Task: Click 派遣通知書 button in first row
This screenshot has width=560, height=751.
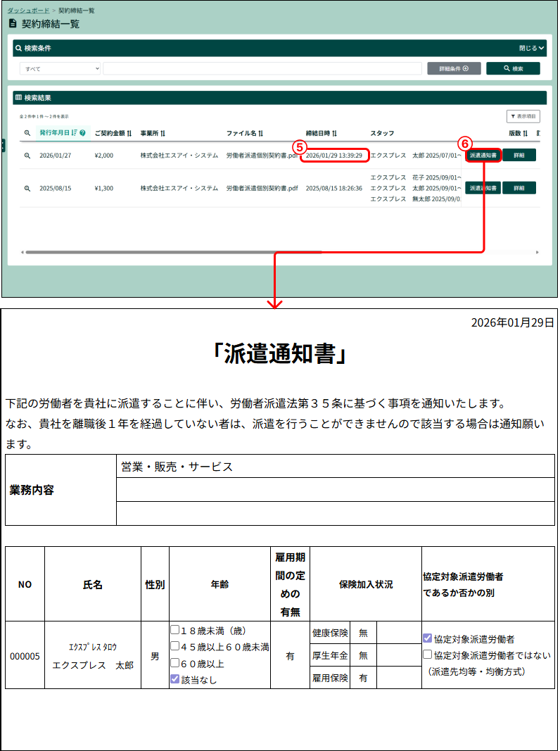Action: (x=483, y=155)
